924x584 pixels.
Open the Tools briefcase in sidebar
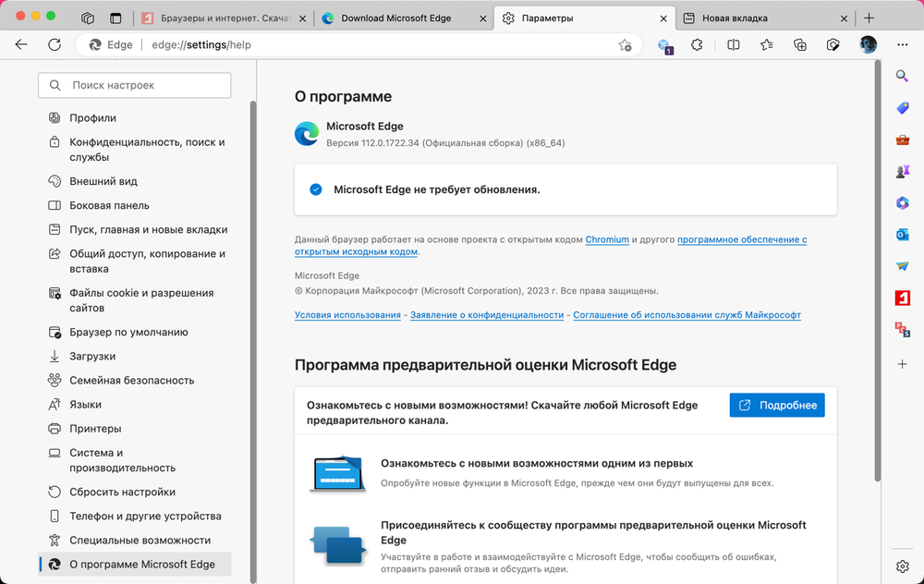(903, 140)
